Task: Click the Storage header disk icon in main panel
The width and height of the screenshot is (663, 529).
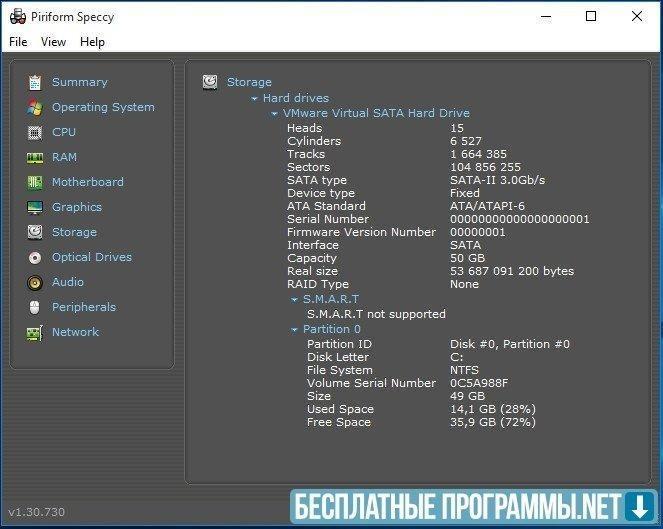Action: (210, 82)
